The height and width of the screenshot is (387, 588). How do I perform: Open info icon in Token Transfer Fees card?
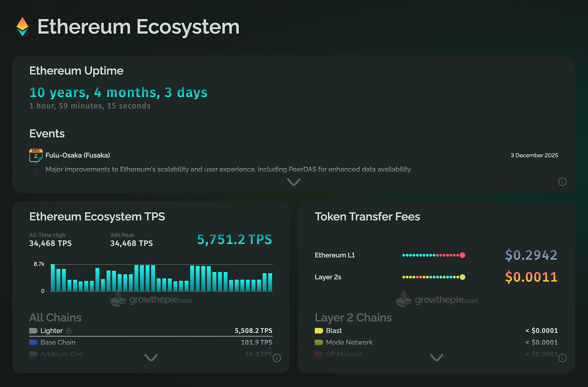562,358
